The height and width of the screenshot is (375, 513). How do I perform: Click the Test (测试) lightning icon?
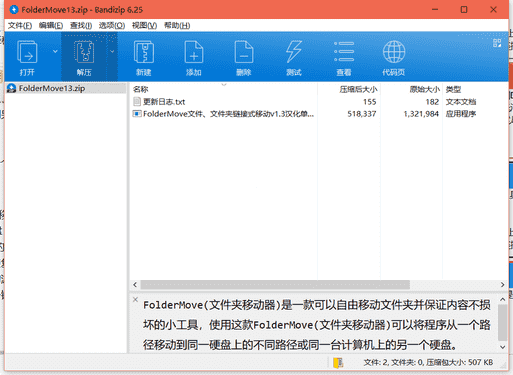pyautogui.click(x=294, y=52)
